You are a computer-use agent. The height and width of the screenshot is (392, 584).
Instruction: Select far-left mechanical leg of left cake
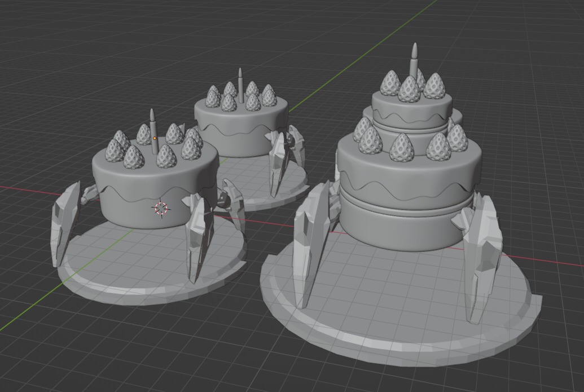click(64, 223)
